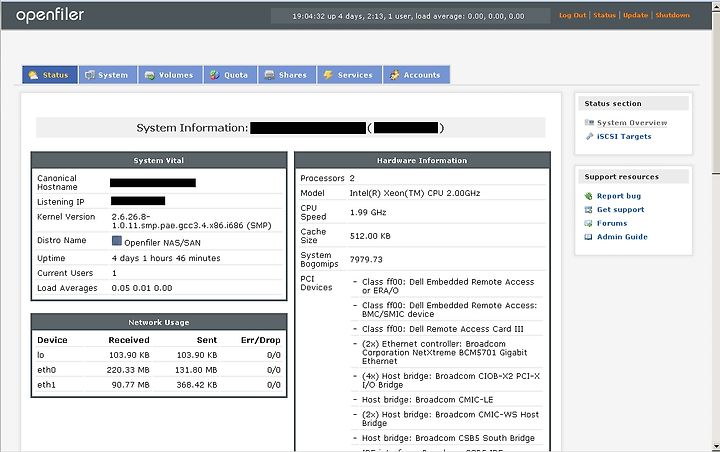Click the Shares tab printer-like icon
The width and height of the screenshot is (720, 452).
click(270, 75)
